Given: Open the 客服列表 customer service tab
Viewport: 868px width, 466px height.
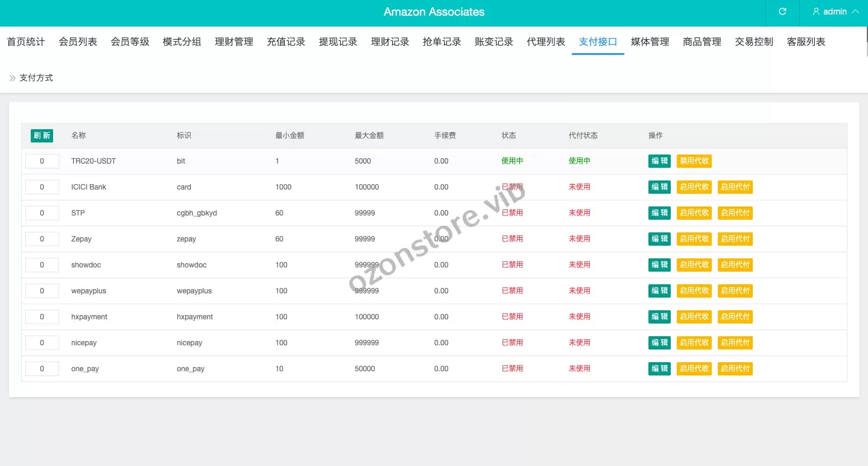Looking at the screenshot, I should click(x=806, y=42).
